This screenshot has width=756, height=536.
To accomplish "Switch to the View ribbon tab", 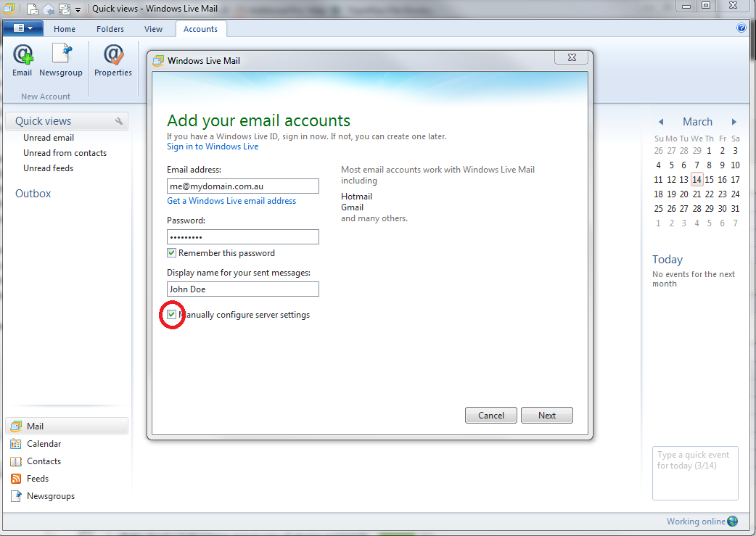I will coord(153,29).
